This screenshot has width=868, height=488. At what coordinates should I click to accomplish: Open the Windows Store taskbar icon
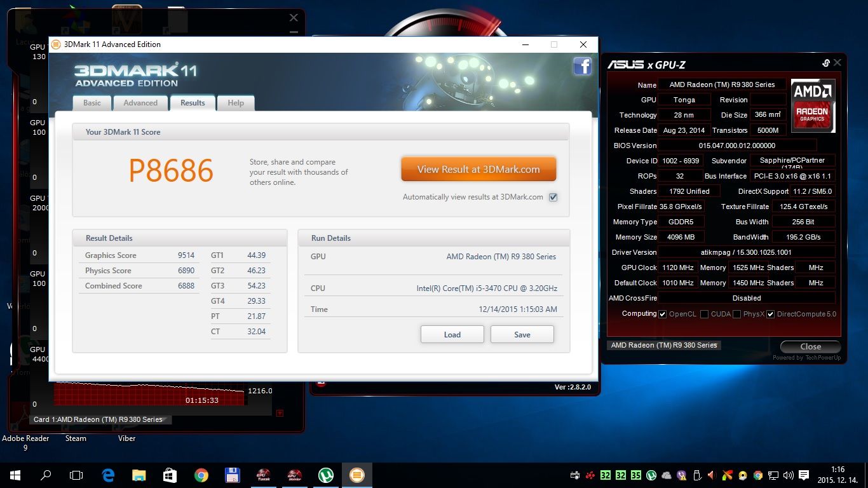tap(170, 475)
